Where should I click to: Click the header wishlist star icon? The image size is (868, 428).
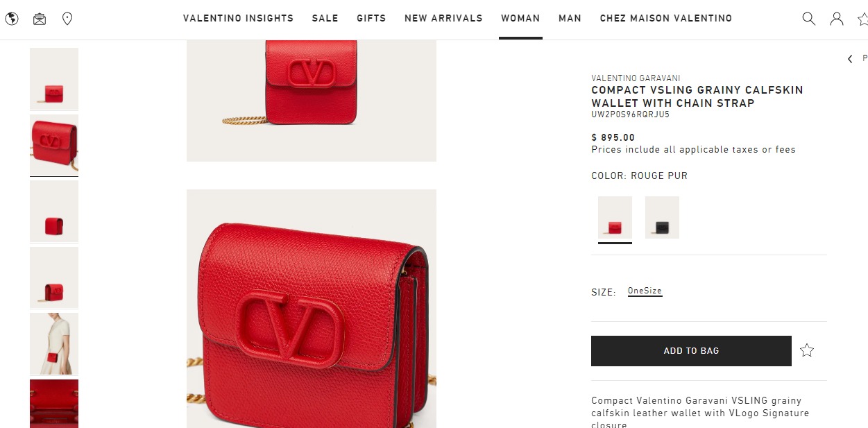tap(863, 19)
